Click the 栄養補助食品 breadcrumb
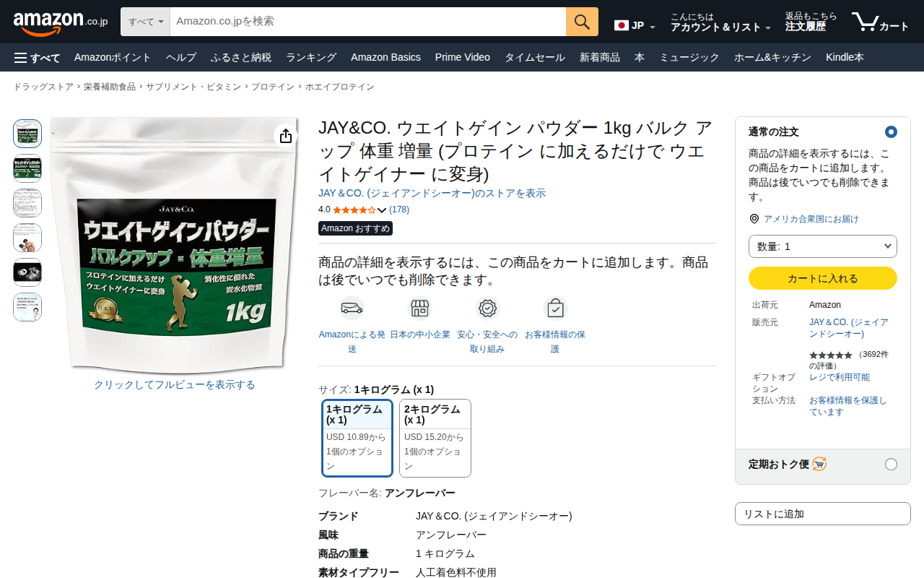This screenshot has height=578, width=924. point(110,87)
